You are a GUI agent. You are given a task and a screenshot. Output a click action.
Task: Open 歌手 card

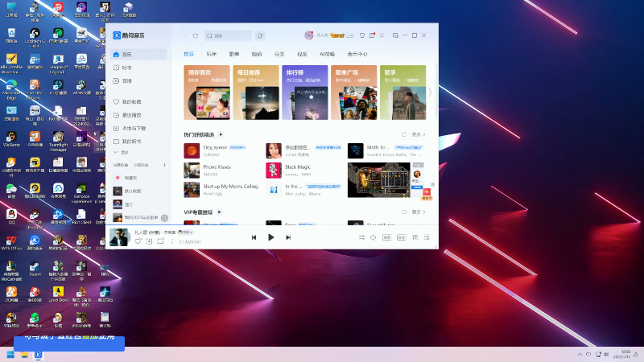pos(403,93)
